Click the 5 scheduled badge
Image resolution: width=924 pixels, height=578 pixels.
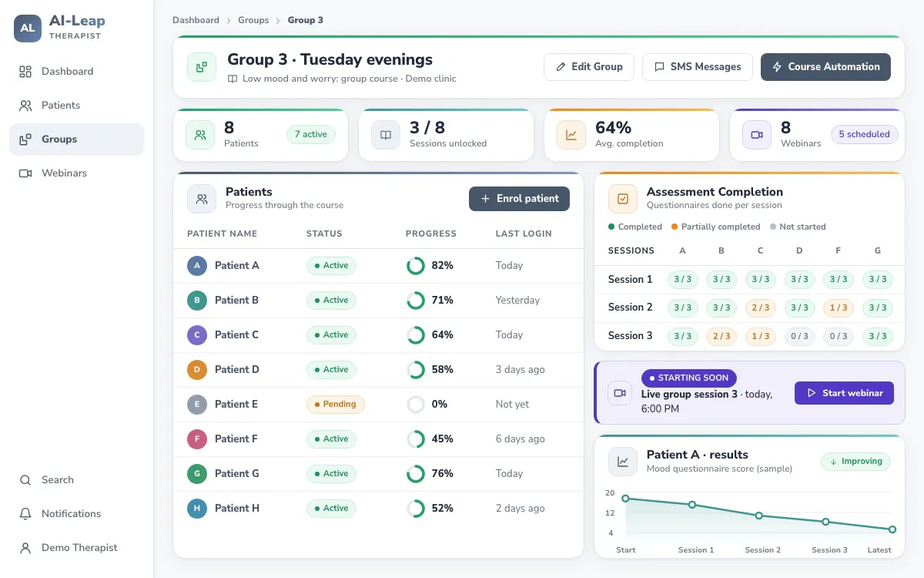[864, 134]
